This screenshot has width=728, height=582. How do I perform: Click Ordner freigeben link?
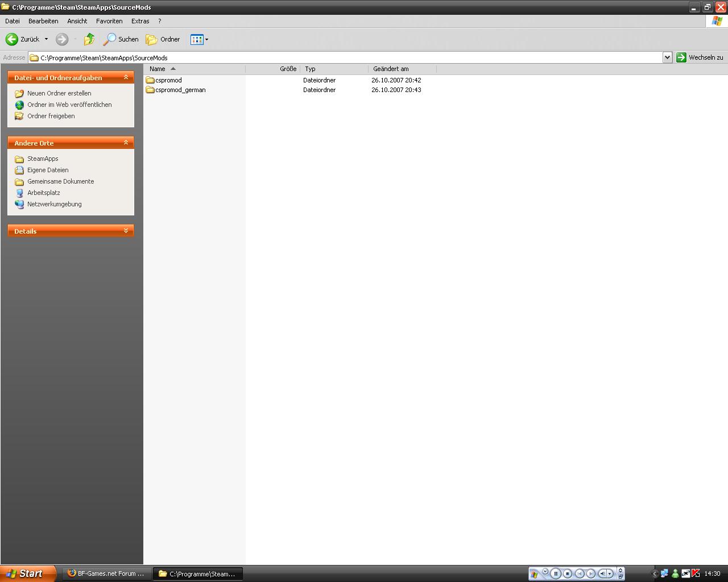coord(51,116)
